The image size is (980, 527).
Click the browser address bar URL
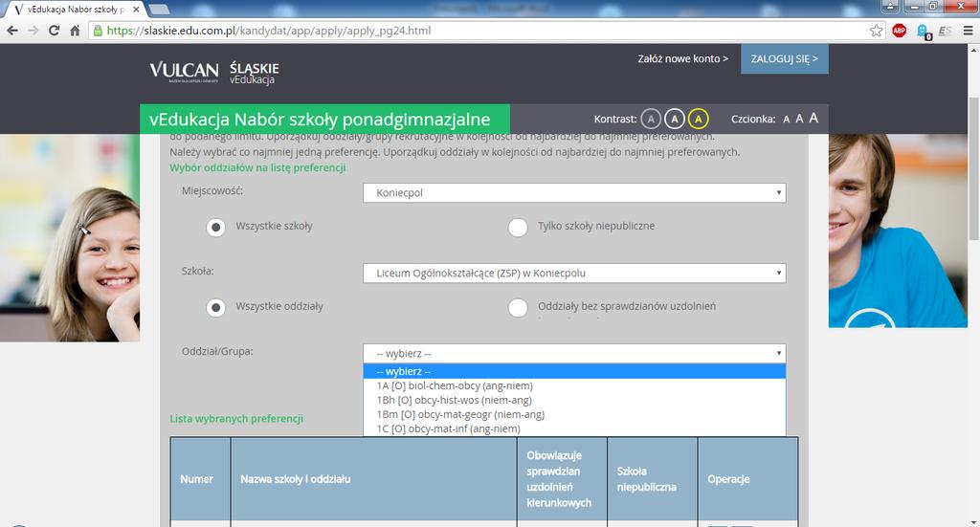point(269,31)
